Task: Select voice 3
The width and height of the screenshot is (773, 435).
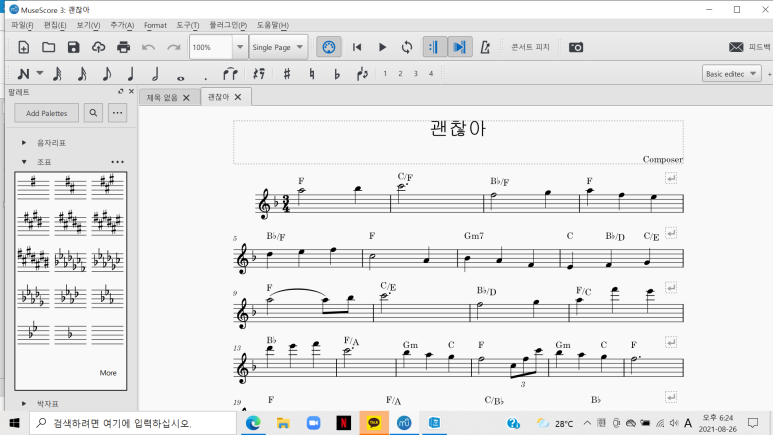Action: tap(416, 73)
